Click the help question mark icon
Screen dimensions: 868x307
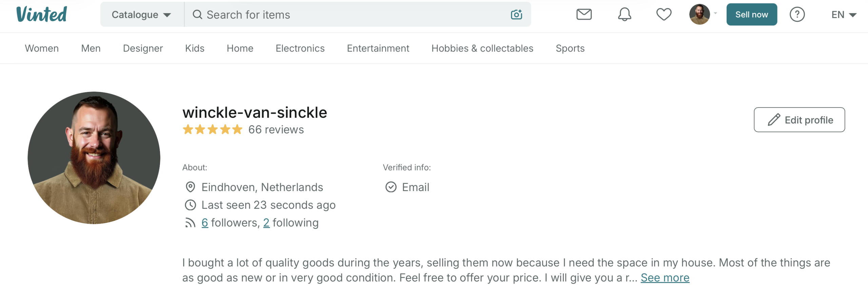coord(797,15)
